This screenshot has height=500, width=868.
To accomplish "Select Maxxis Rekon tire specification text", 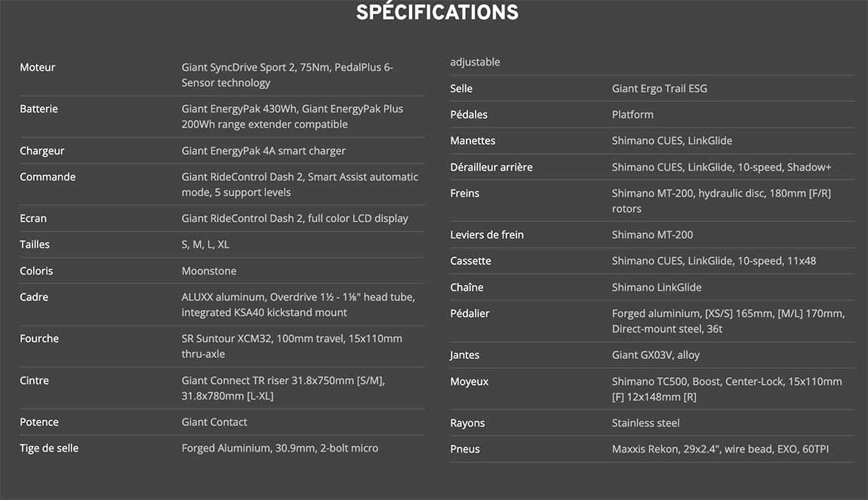I will 720,449.
